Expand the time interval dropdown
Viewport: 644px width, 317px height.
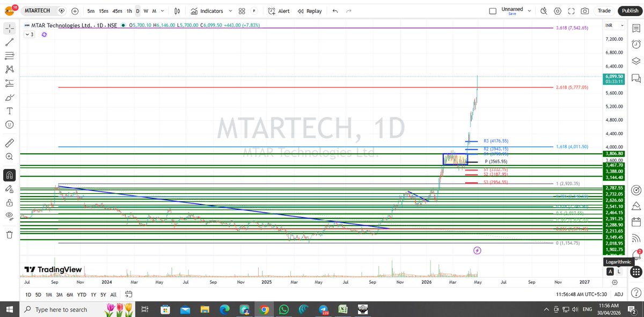[x=163, y=11]
